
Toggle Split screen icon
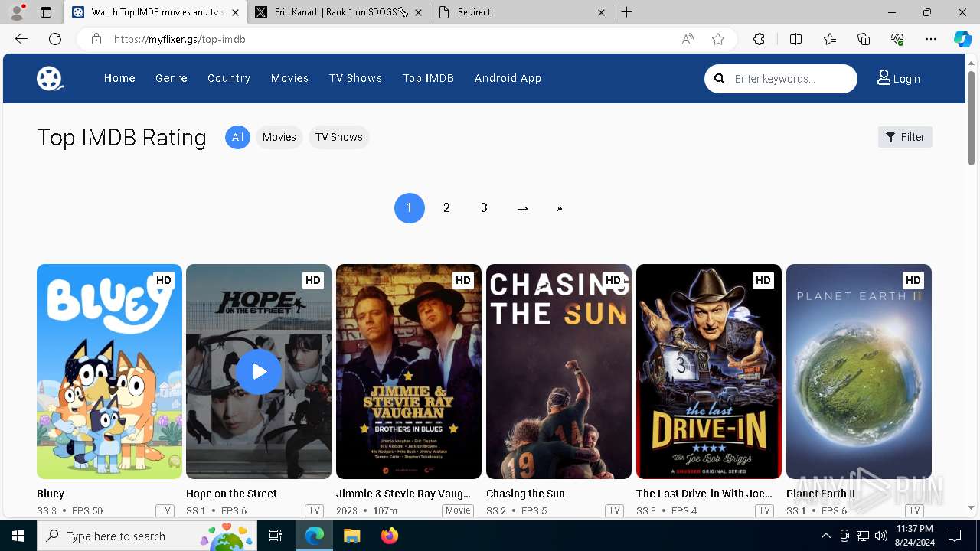795,39
